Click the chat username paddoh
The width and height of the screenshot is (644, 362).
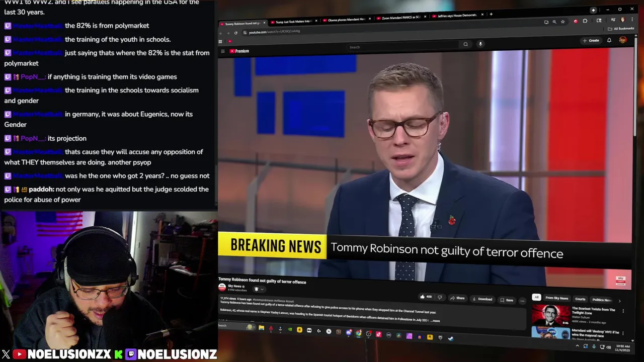[x=41, y=189]
